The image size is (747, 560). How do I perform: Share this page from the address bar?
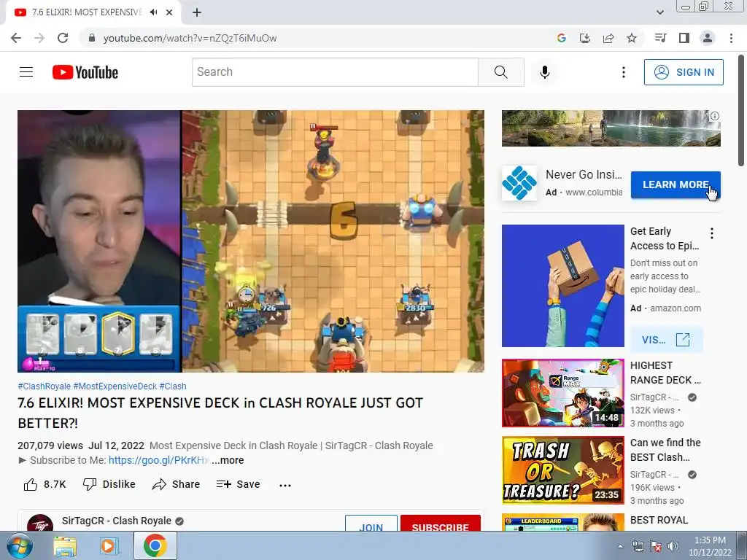(608, 38)
